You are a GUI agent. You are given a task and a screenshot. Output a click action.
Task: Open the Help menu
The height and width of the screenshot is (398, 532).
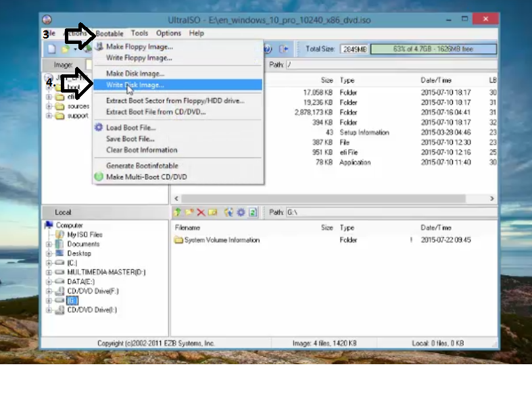(197, 33)
